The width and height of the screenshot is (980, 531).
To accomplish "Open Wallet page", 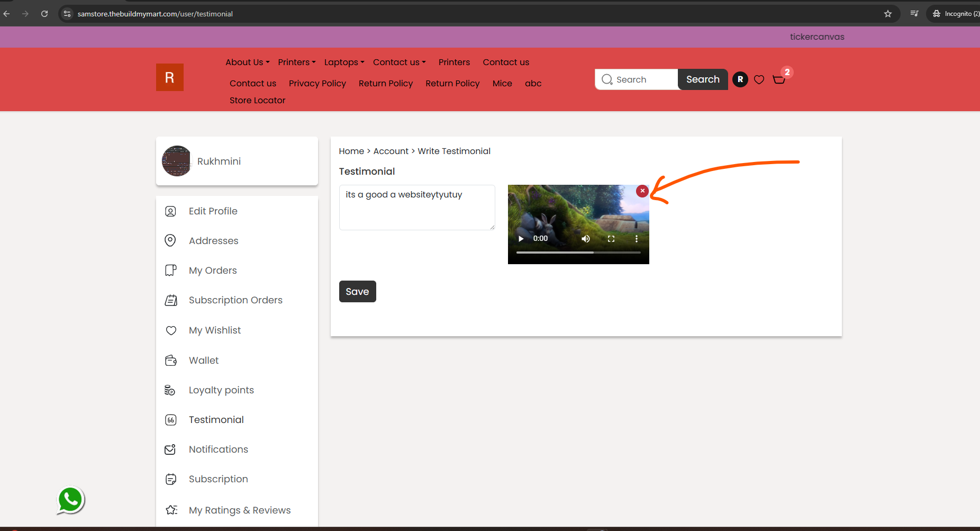I will pos(204,361).
